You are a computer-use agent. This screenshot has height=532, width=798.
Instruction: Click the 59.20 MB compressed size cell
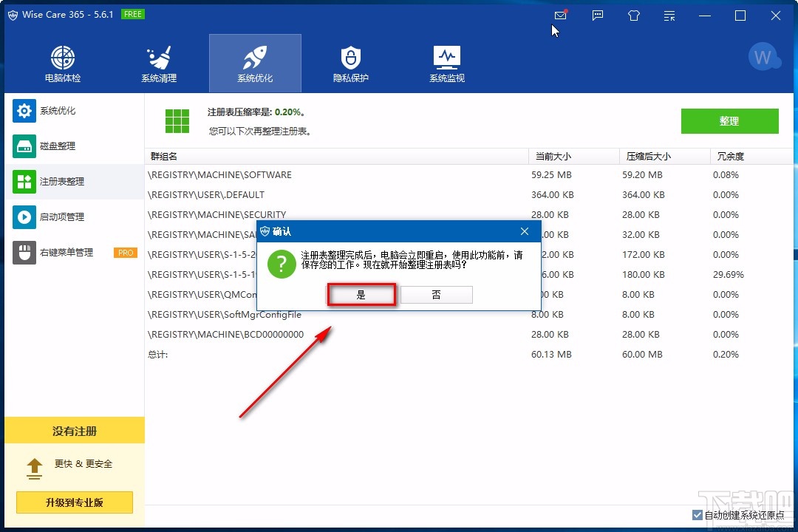[x=642, y=174]
